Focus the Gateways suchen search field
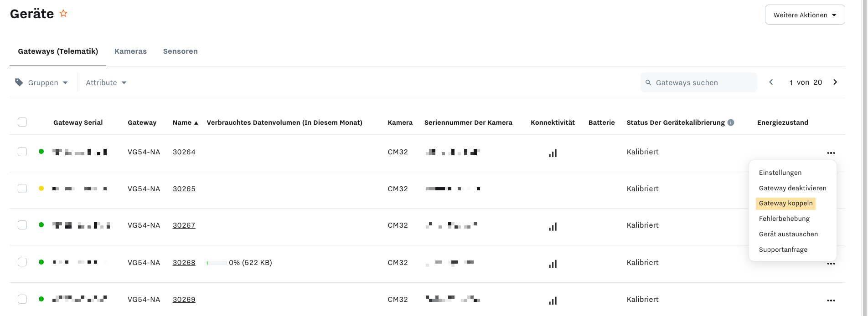Image resolution: width=868 pixels, height=316 pixels. pyautogui.click(x=698, y=82)
